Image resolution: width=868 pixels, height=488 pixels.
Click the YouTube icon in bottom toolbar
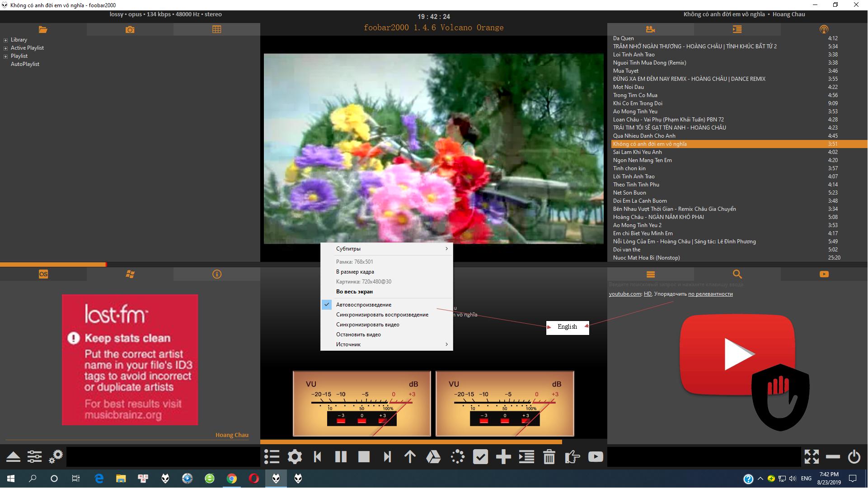tap(596, 457)
